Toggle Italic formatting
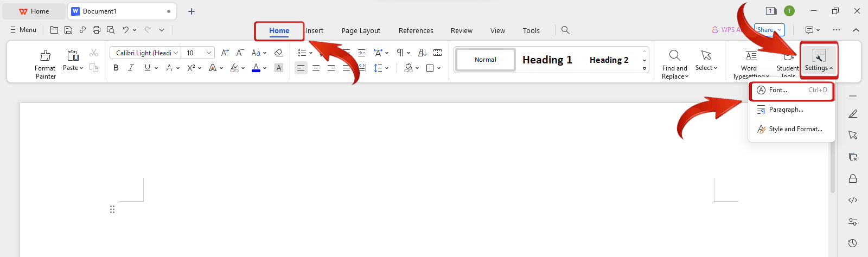 (x=131, y=68)
